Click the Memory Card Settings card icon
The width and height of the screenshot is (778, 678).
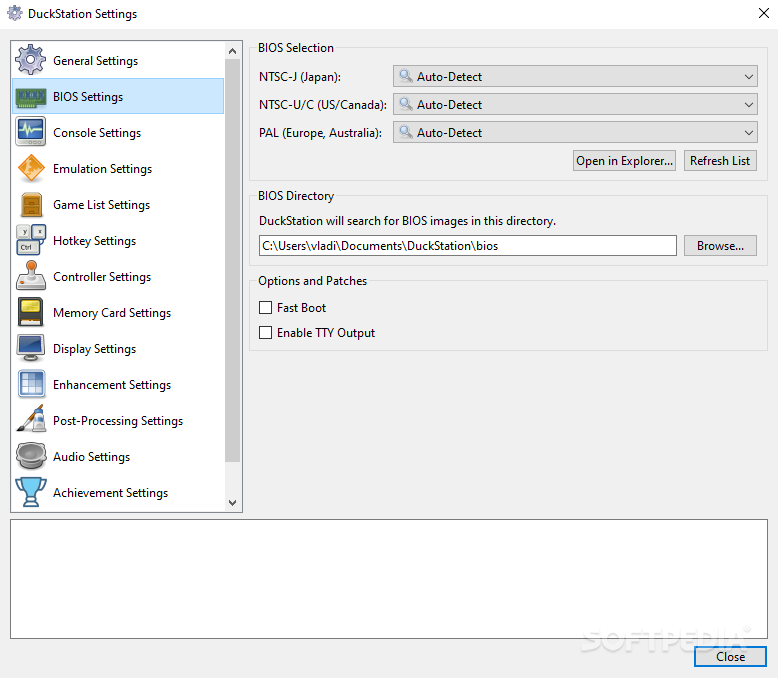tap(30, 312)
